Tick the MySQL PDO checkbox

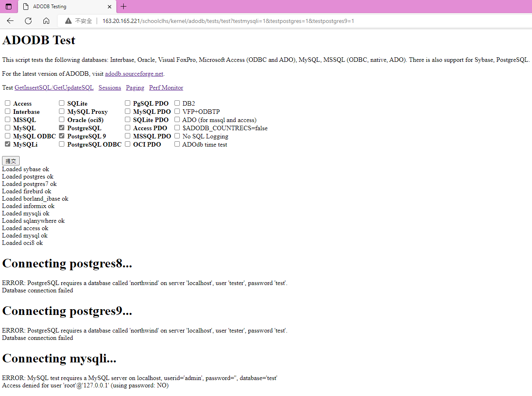coord(128,111)
